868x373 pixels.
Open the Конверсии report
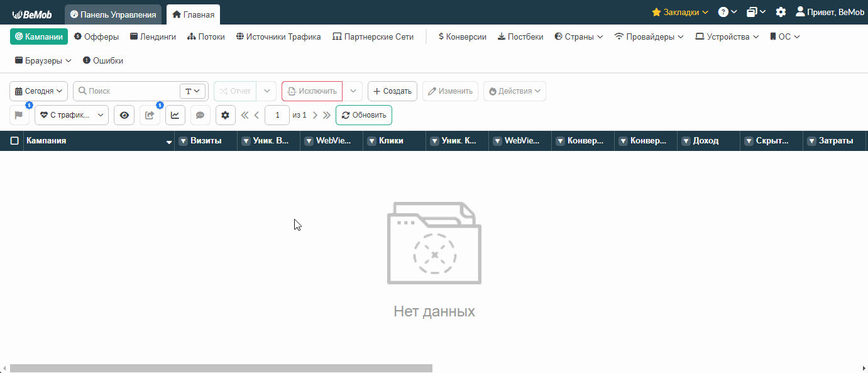[463, 36]
